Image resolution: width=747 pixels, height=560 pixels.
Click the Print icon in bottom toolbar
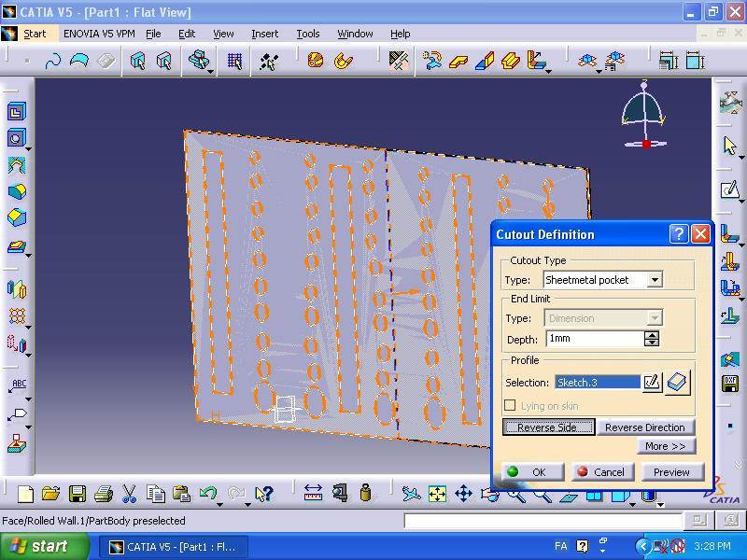[x=104, y=494]
